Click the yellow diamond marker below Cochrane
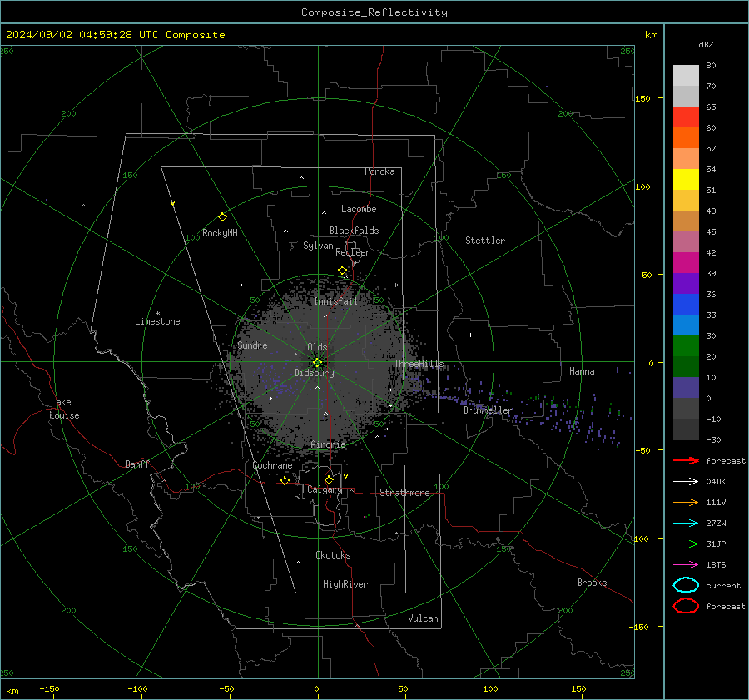This screenshot has width=749, height=700. pos(285,480)
